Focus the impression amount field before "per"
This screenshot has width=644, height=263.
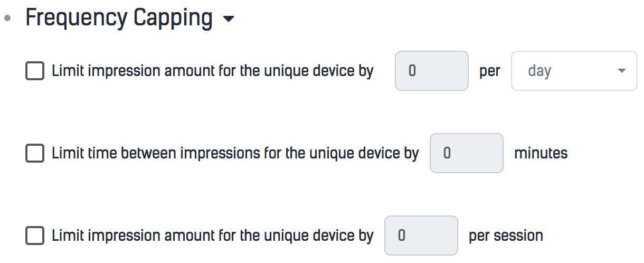tap(431, 71)
